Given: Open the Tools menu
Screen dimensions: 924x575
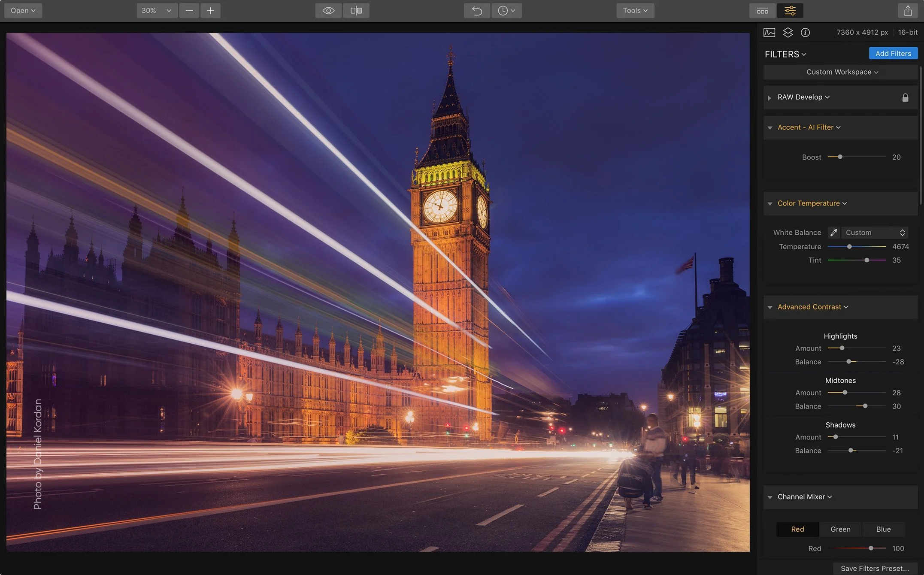Looking at the screenshot, I should pos(635,10).
